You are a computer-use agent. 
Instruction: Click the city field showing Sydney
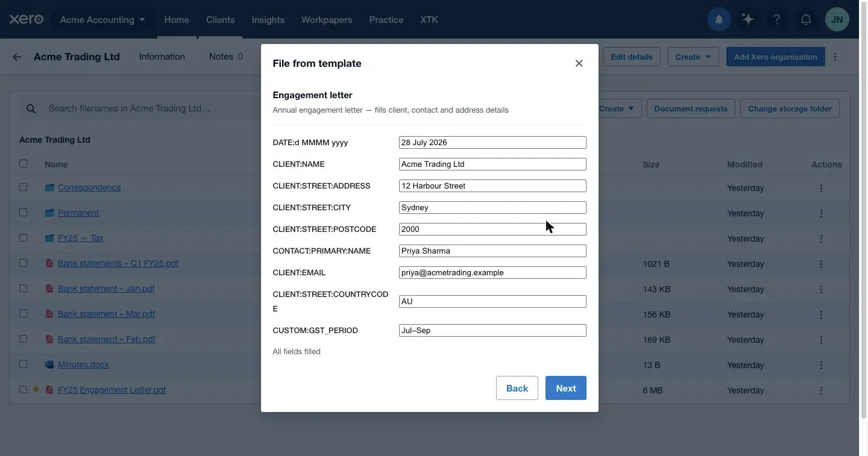(x=492, y=207)
